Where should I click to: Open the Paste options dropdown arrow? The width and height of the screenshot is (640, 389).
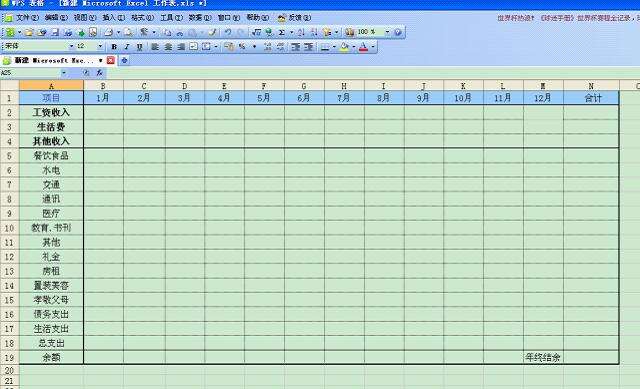[x=202, y=32]
